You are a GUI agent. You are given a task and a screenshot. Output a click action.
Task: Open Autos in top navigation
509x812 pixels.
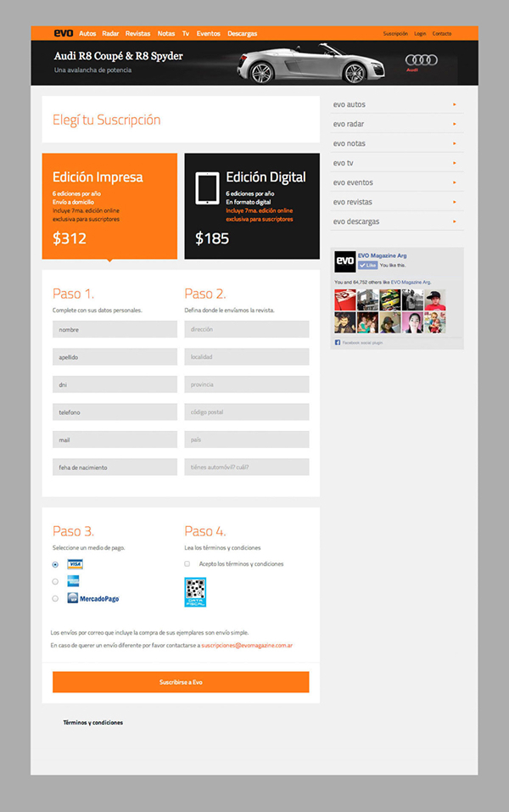click(x=87, y=34)
